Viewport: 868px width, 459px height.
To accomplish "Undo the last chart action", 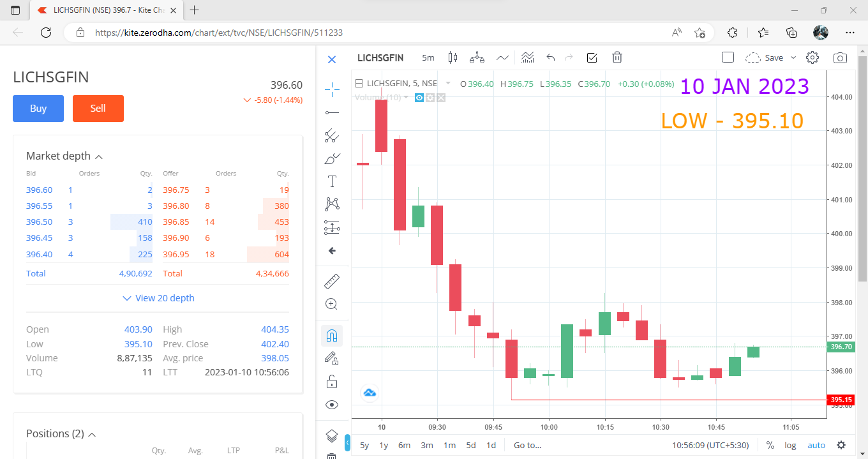I will pyautogui.click(x=550, y=57).
